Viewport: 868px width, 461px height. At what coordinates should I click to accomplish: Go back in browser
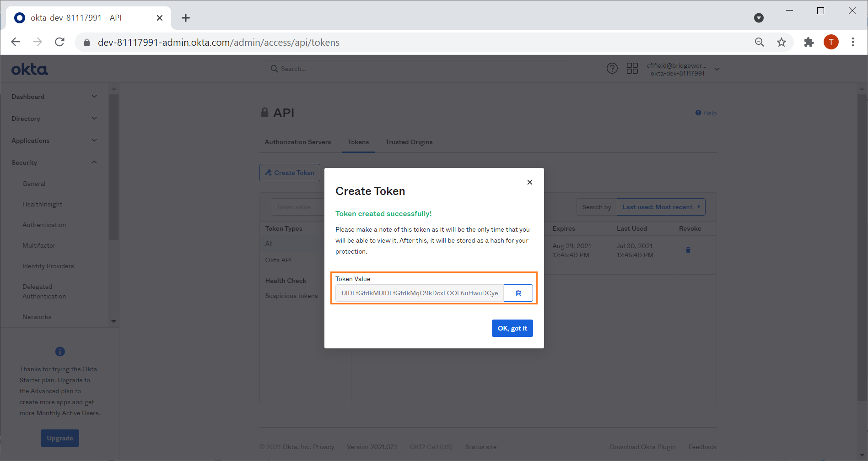16,42
